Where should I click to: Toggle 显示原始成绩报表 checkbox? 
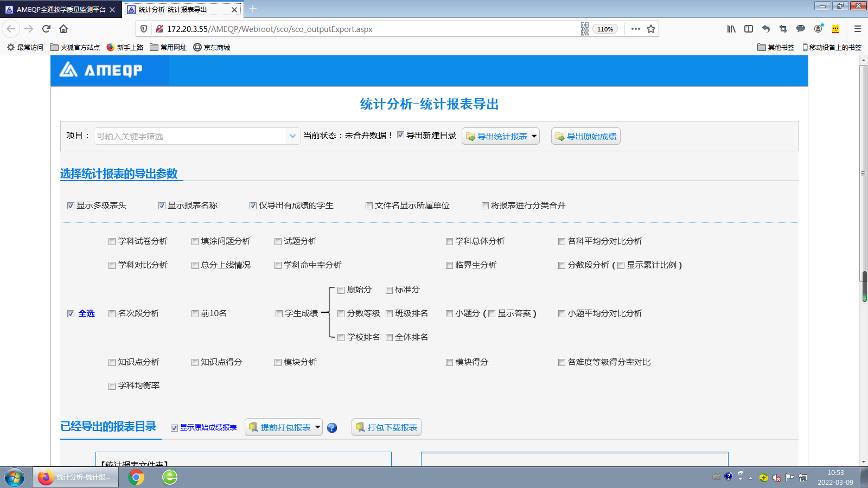pos(174,428)
